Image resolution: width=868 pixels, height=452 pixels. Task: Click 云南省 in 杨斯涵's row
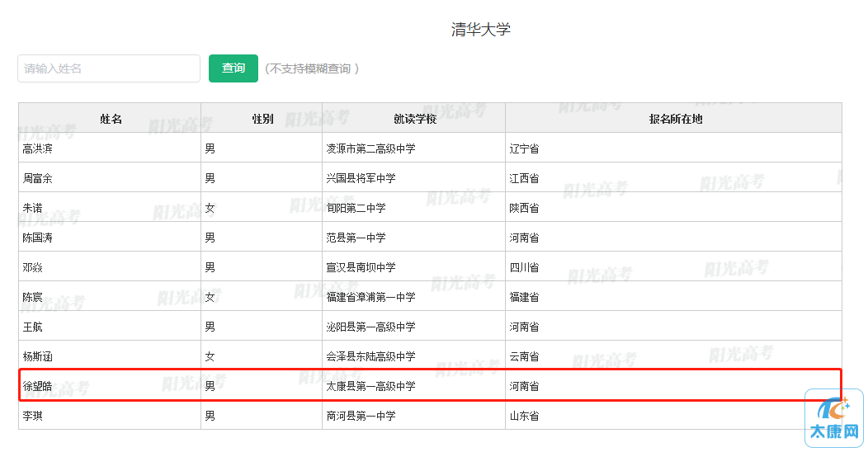[x=524, y=356]
